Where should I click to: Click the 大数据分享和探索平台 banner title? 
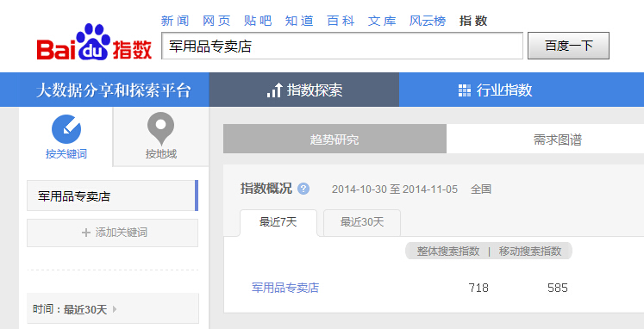[114, 90]
